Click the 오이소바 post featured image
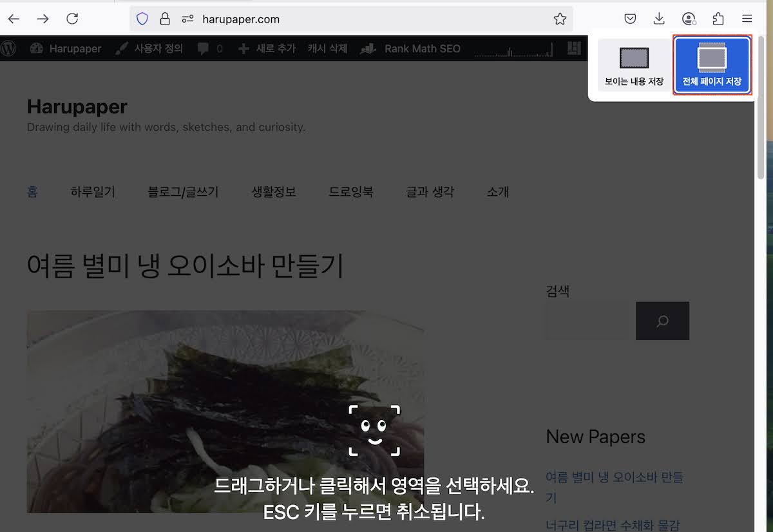This screenshot has height=532, width=773. (x=225, y=412)
